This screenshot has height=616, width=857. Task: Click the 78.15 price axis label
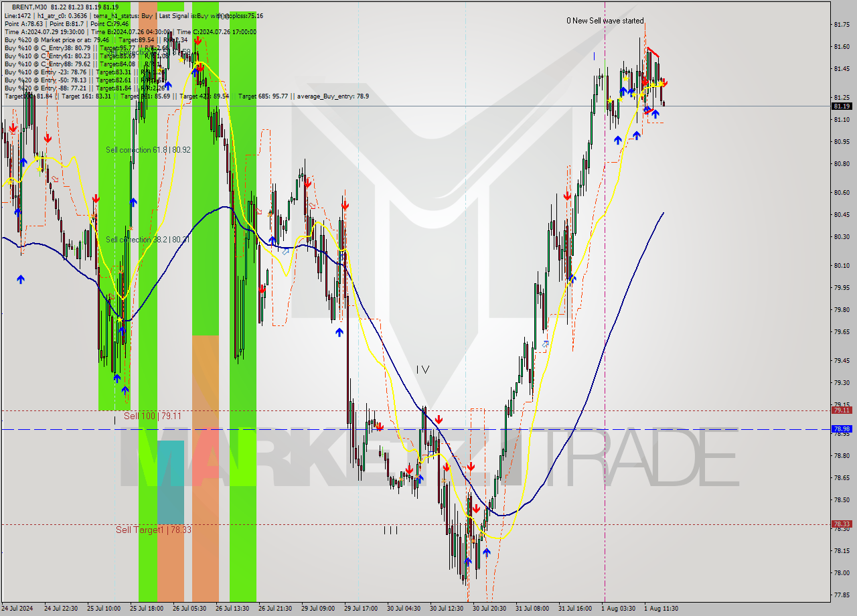click(x=842, y=551)
